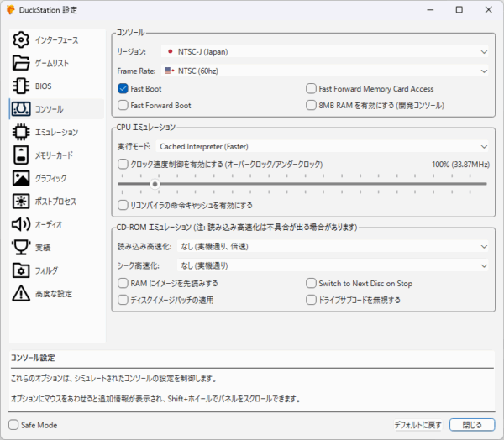Expand the 実行モード dropdown
The image size is (504, 440).
coord(322,147)
